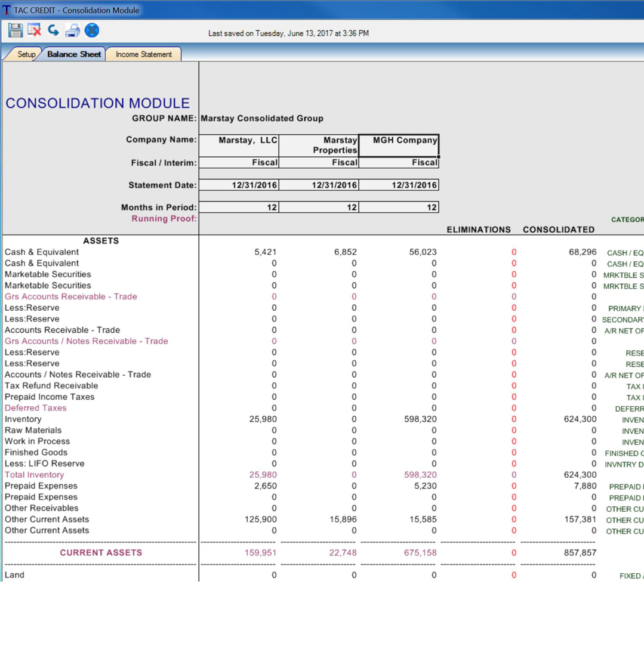This screenshot has height=646, width=644.
Task: Select the cash value 6,852
Action: click(x=345, y=252)
